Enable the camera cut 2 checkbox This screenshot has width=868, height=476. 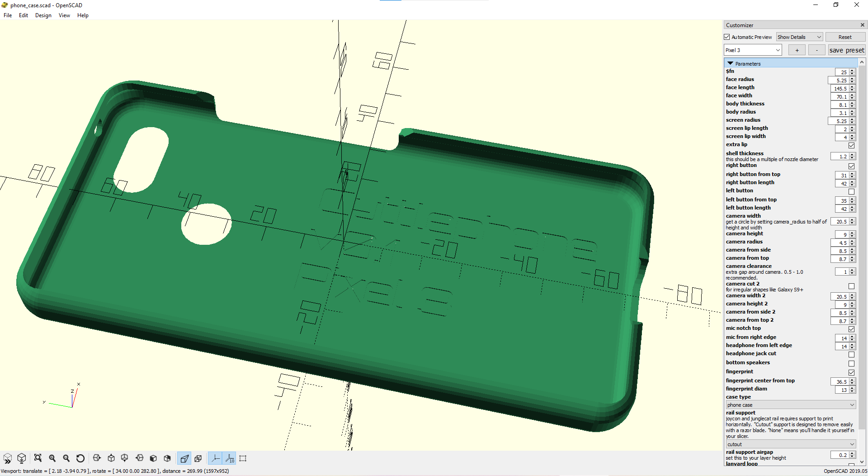[x=851, y=286]
